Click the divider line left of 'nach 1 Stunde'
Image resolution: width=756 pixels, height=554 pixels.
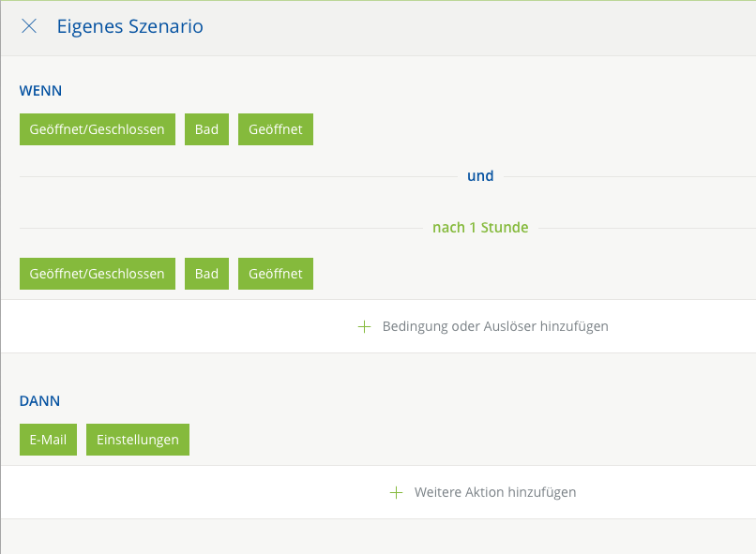(x=216, y=228)
